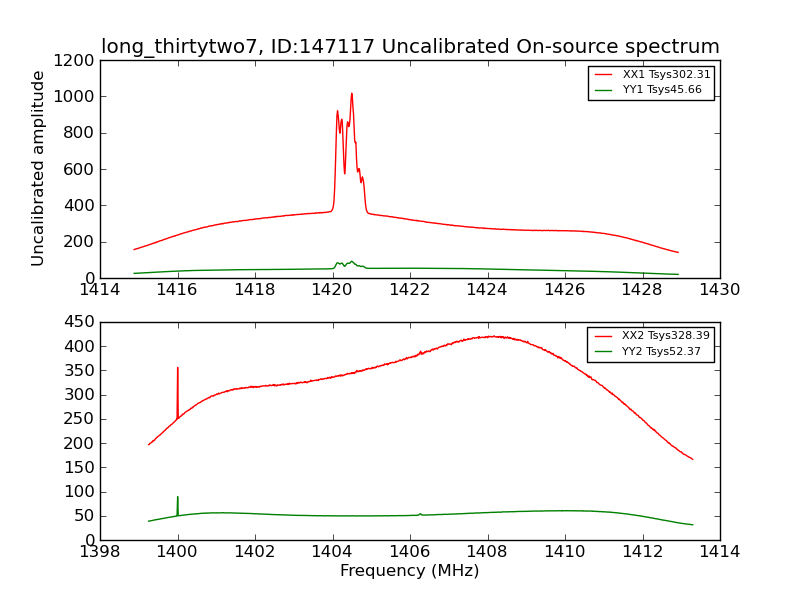This screenshot has width=800, height=600.
Task: Click the '800' y-axis tick label in top plot
Action: 79,133
